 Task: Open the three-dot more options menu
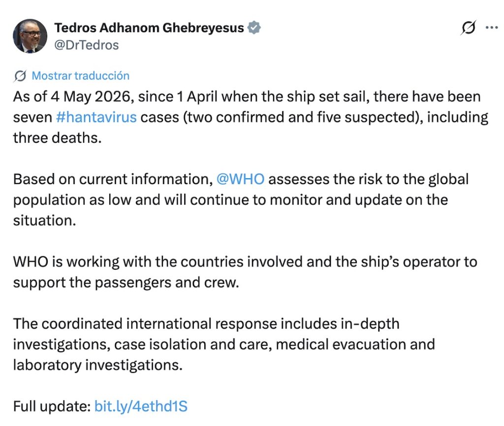click(492, 28)
